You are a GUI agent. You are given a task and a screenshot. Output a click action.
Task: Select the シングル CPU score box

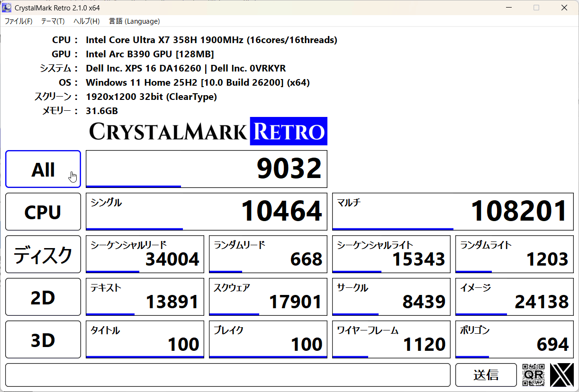point(206,211)
